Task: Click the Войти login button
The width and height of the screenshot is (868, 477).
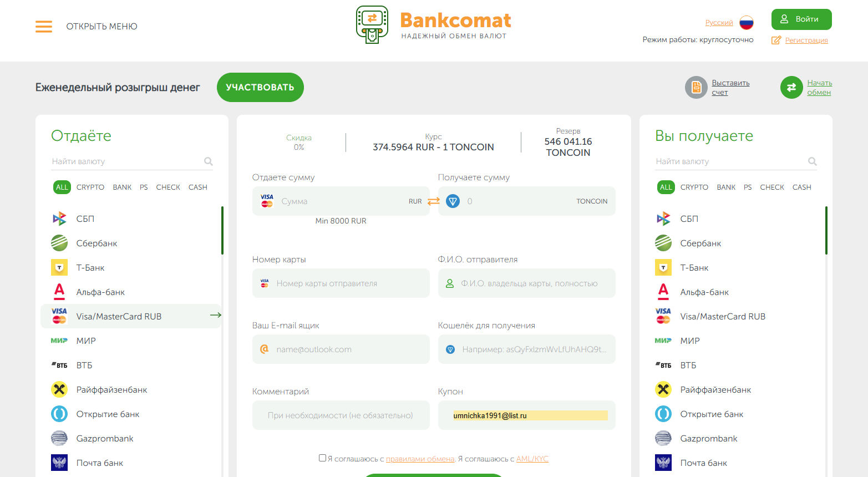Action: pyautogui.click(x=801, y=19)
